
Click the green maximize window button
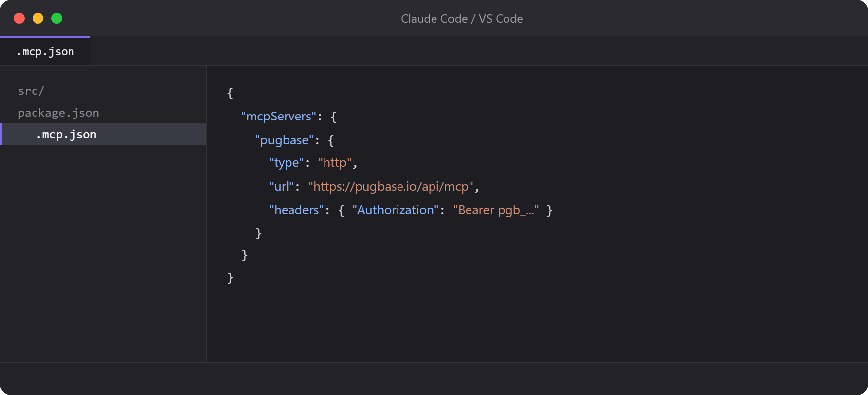[x=57, y=18]
